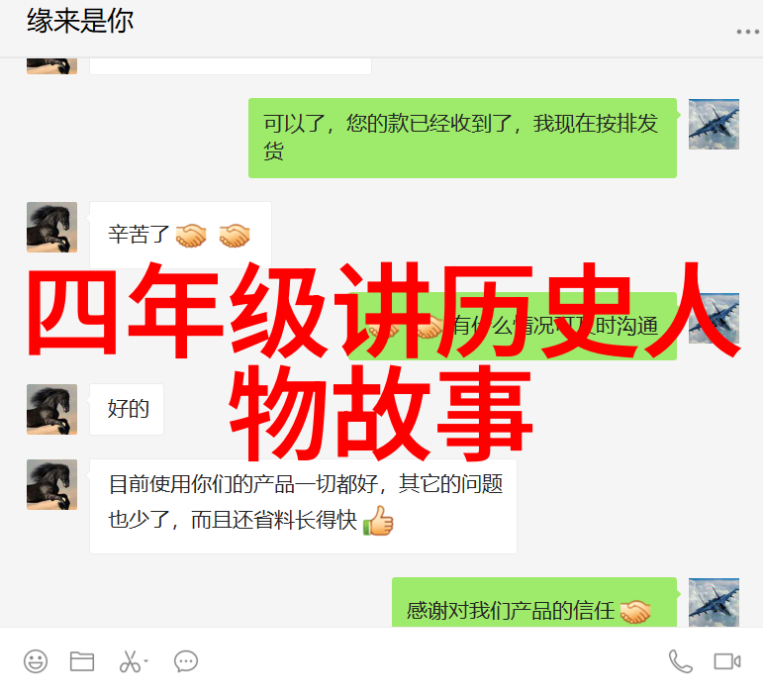Click the thumbs-up emoji in the message
Image resolution: width=763 pixels, height=700 pixels.
[x=378, y=521]
